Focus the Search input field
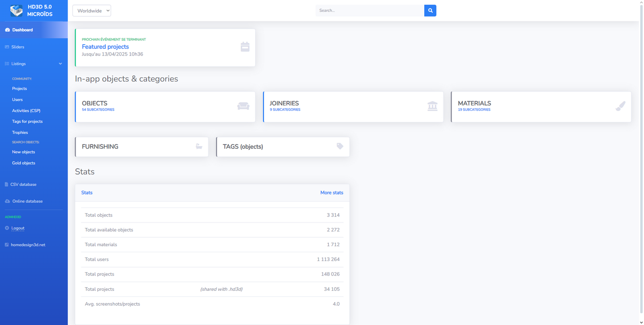Image resolution: width=644 pixels, height=325 pixels. tap(369, 10)
